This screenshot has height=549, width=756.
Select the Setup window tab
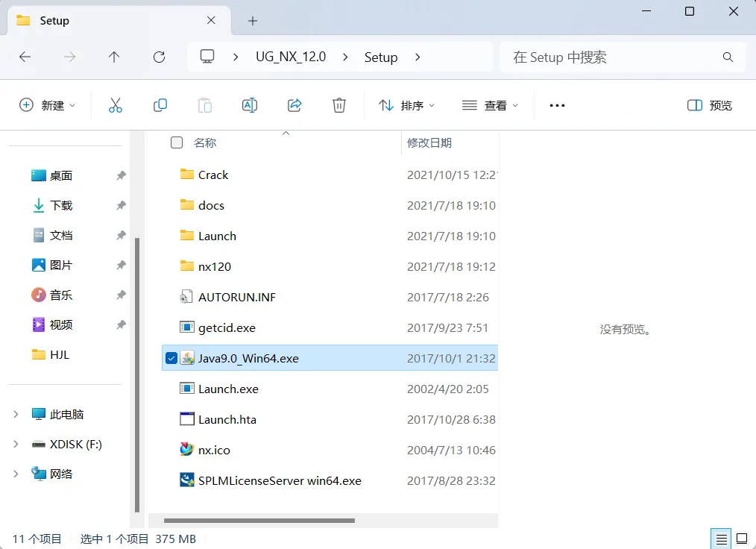119,20
